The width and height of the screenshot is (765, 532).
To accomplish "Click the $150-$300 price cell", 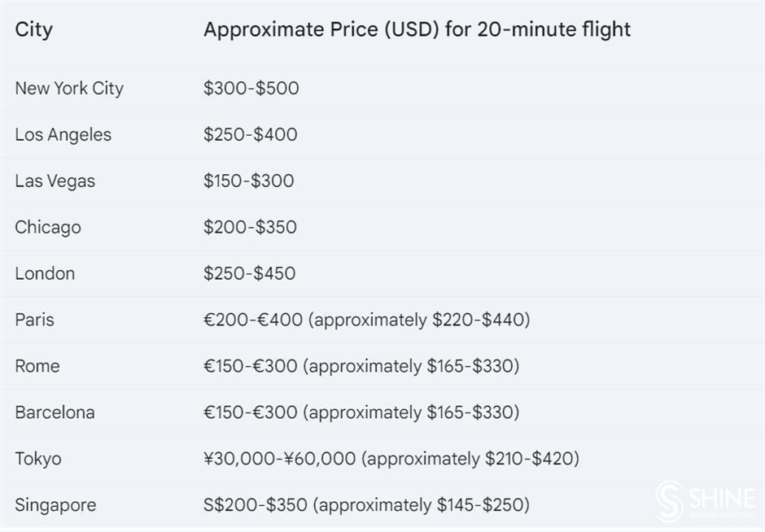I will 249,181.
